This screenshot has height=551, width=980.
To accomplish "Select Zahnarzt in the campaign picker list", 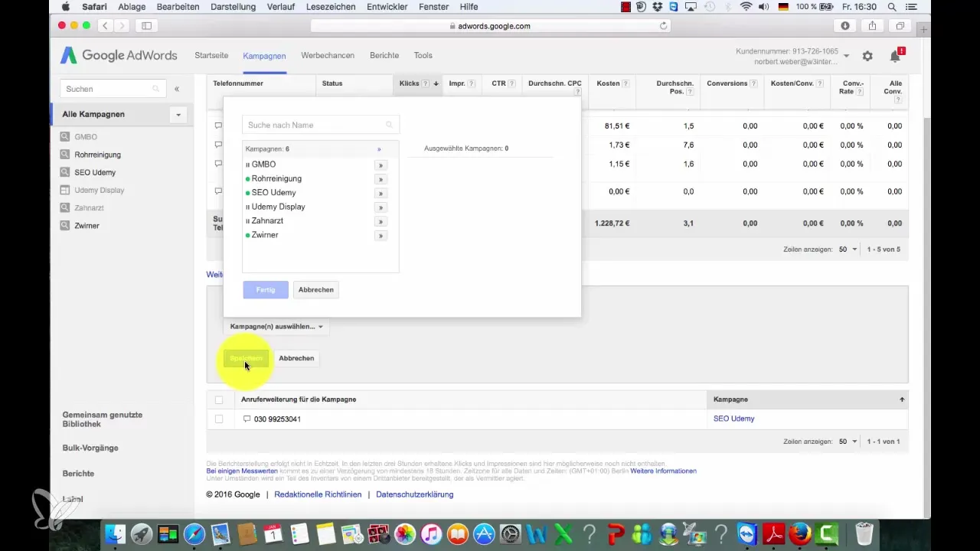I will click(x=267, y=220).
